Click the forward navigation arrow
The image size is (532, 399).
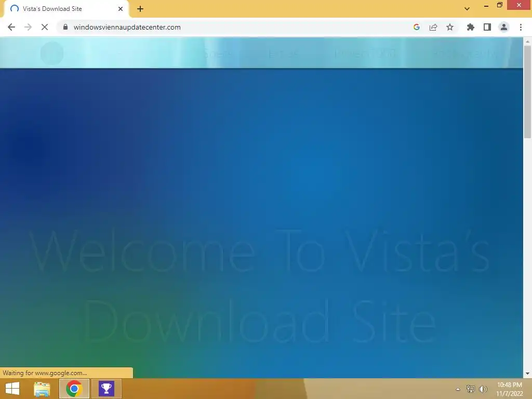point(28,27)
